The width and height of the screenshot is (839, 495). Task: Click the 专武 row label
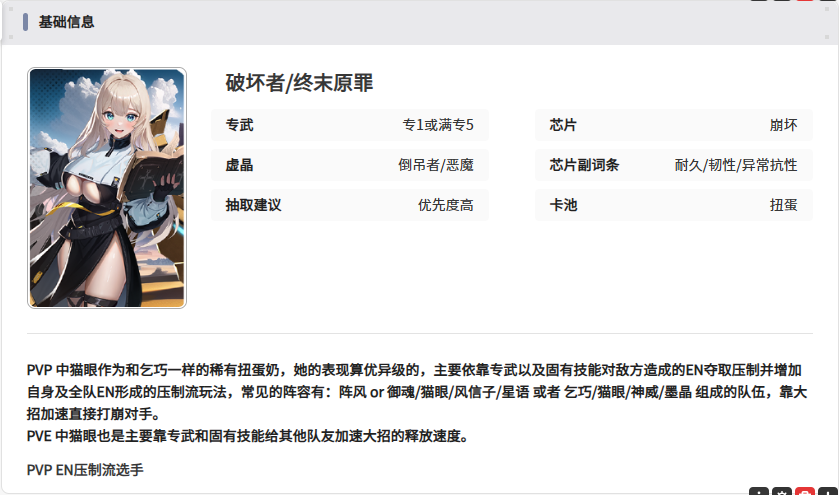240,125
